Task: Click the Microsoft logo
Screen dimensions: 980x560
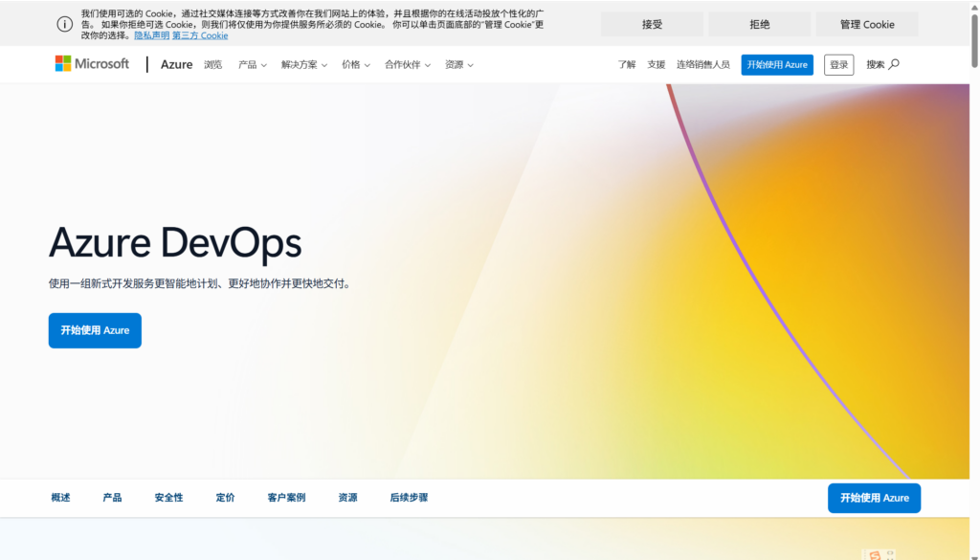Action: pyautogui.click(x=92, y=64)
